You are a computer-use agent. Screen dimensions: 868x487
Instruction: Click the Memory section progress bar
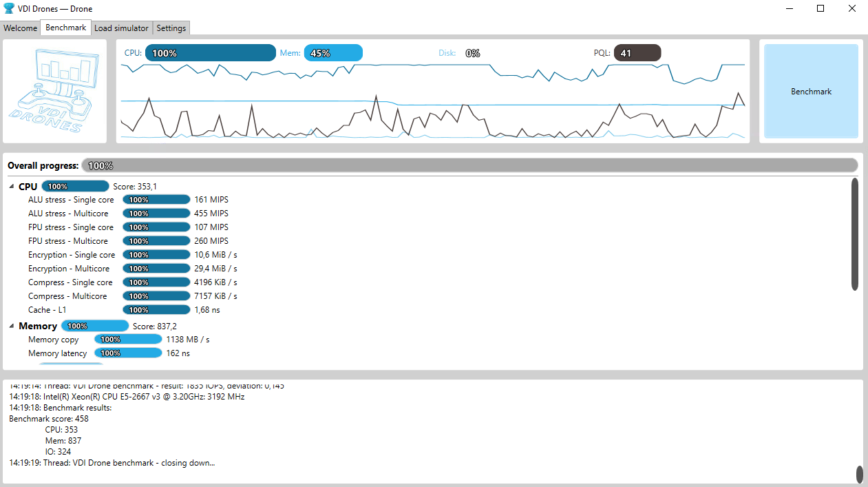95,326
